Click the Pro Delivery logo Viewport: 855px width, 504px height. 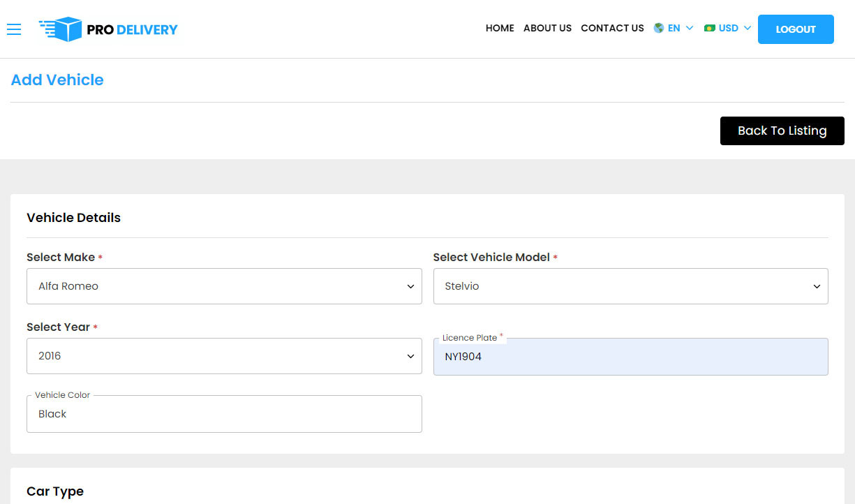click(108, 29)
